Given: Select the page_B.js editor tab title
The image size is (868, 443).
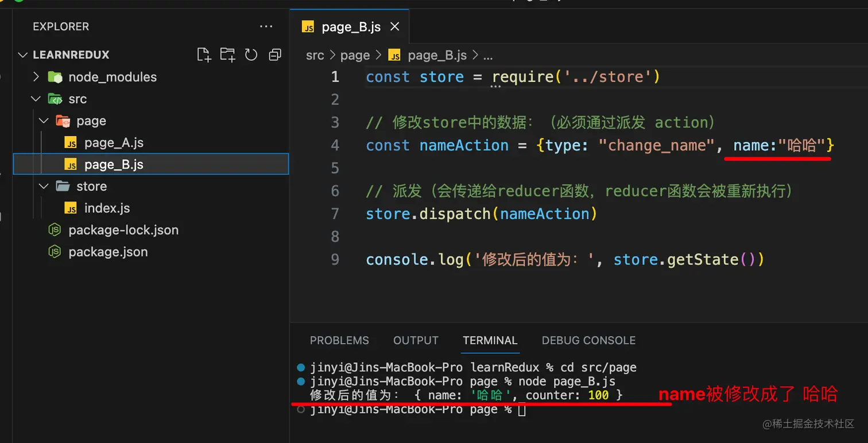Looking at the screenshot, I should point(351,27).
